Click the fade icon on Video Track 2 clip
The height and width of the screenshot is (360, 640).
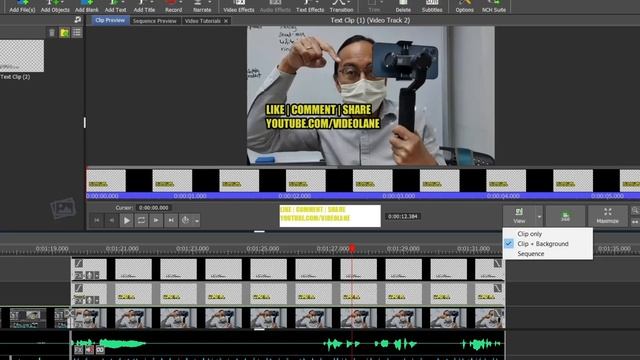pyautogui.click(x=79, y=288)
